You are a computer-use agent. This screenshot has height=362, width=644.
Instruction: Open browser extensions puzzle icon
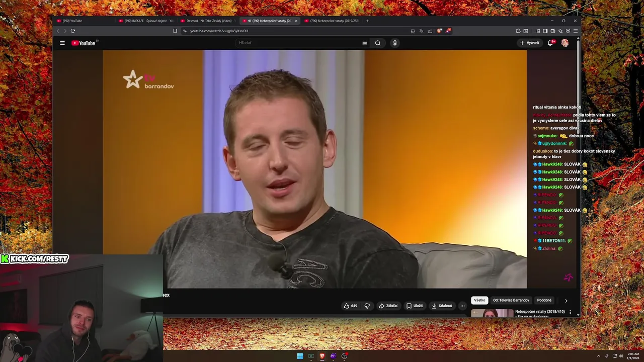coord(518,31)
